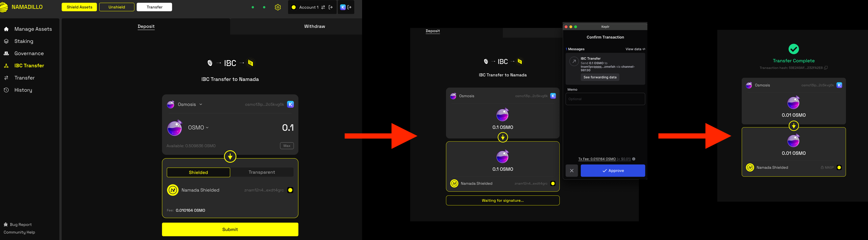
Task: Click the second green status dot in top bar
Action: 264,7
